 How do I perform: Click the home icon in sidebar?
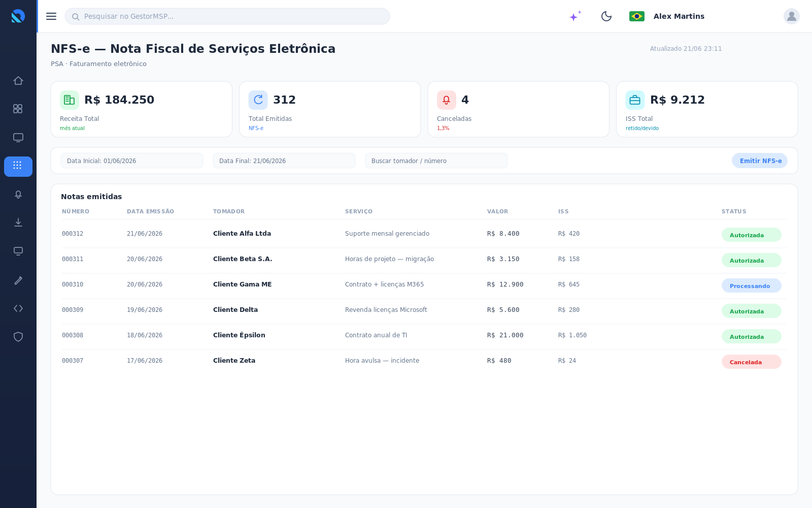18,81
